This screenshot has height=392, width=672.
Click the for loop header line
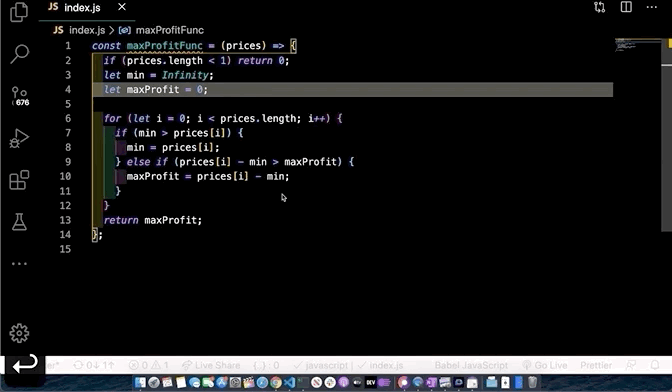click(x=223, y=118)
